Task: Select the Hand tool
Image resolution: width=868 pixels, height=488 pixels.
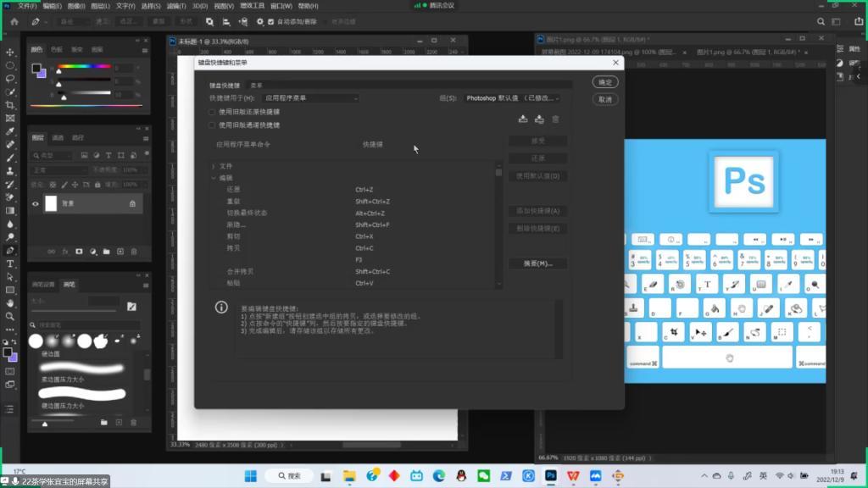Action: (10, 302)
